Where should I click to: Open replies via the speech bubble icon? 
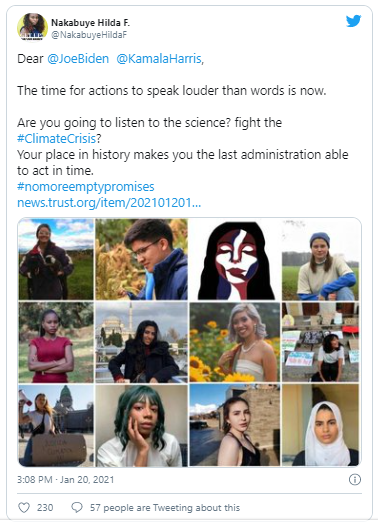coord(77,508)
